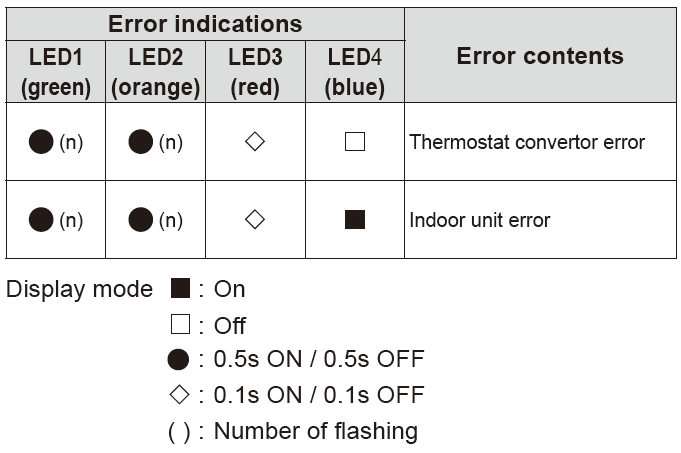Click the empty square LED4 in Thermostat row
681x453 pixels.
[355, 142]
